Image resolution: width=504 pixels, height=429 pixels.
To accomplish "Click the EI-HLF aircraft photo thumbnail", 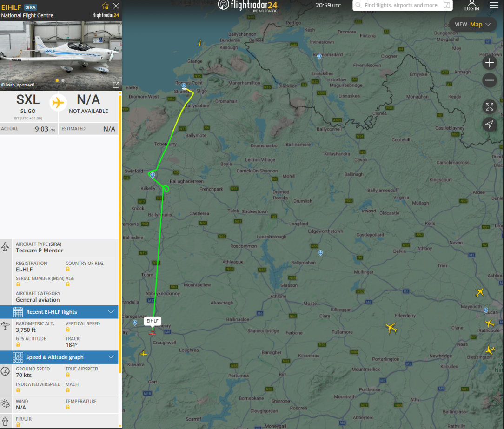I will (61, 56).
